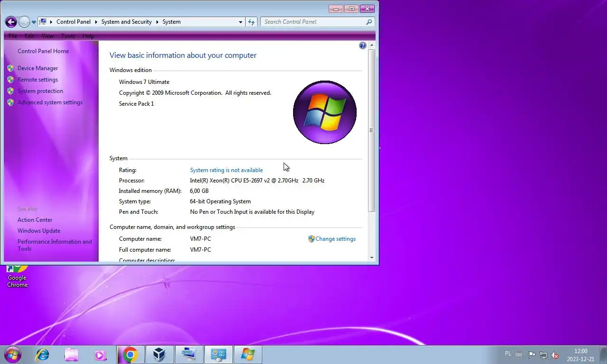Click the computer icon in address bar
Viewport: 607px width, 364px height.
(x=43, y=21)
